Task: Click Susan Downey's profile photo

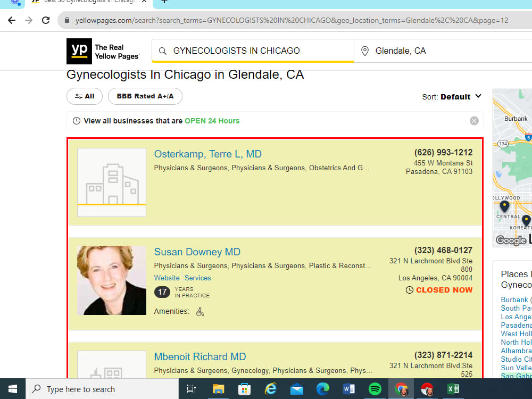Action: coord(112,280)
